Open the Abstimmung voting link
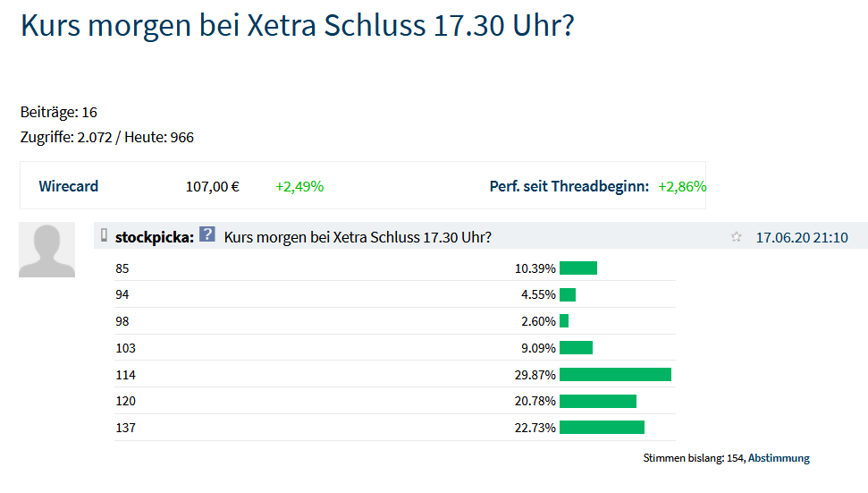 pyautogui.click(x=779, y=458)
